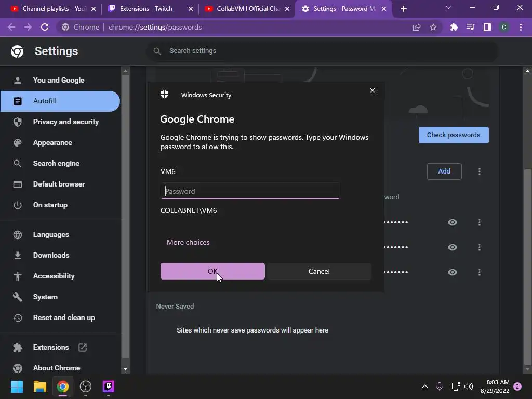This screenshot has height=399, width=532.
Task: Click the Search settings field
Action: click(x=322, y=51)
